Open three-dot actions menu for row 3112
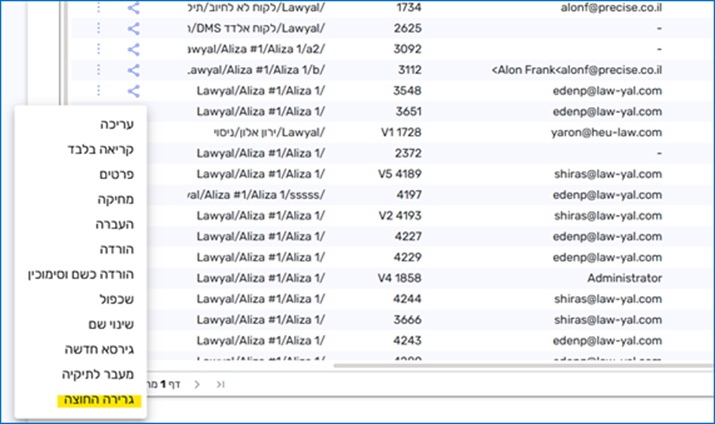 (98, 70)
